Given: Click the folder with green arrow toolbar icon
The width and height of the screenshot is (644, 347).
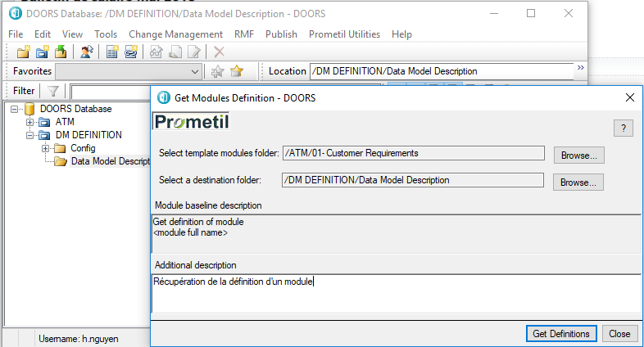Looking at the screenshot, I should (x=61, y=52).
